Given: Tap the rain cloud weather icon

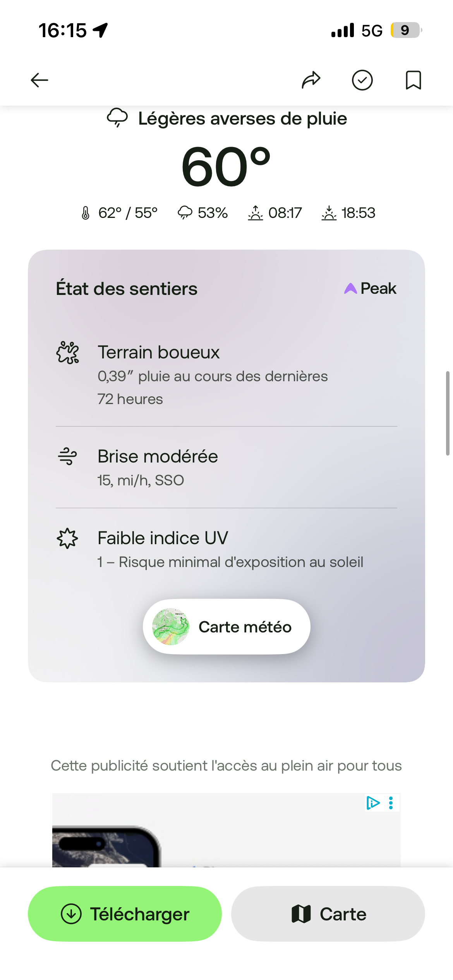Looking at the screenshot, I should (117, 118).
